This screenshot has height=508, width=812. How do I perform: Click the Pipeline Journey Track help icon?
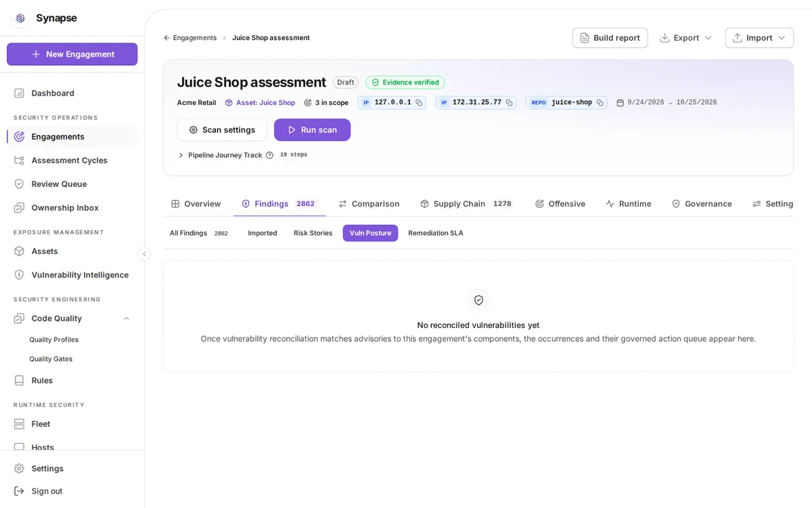pos(269,155)
